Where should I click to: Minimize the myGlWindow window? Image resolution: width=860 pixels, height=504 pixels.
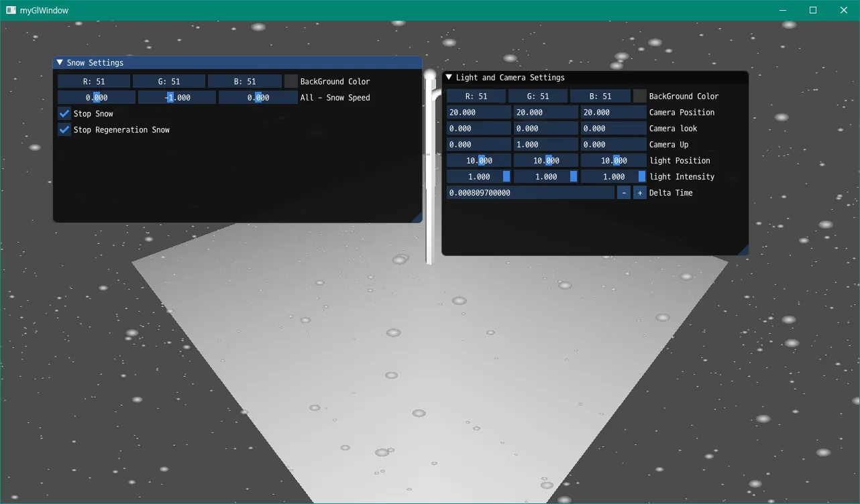(x=782, y=10)
